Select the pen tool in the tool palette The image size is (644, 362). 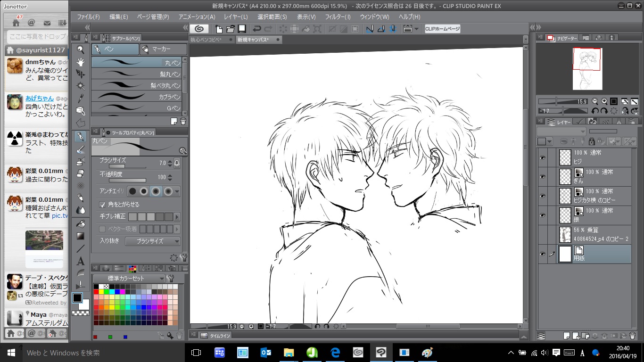click(81, 137)
